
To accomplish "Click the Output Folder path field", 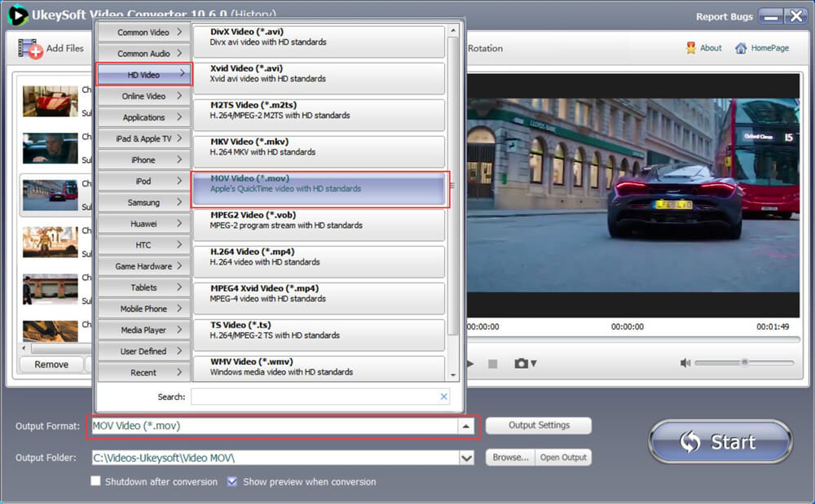I will 275,458.
